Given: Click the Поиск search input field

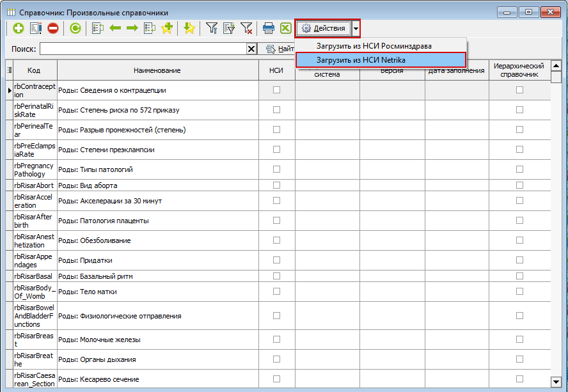Looking at the screenshot, I should (x=143, y=49).
